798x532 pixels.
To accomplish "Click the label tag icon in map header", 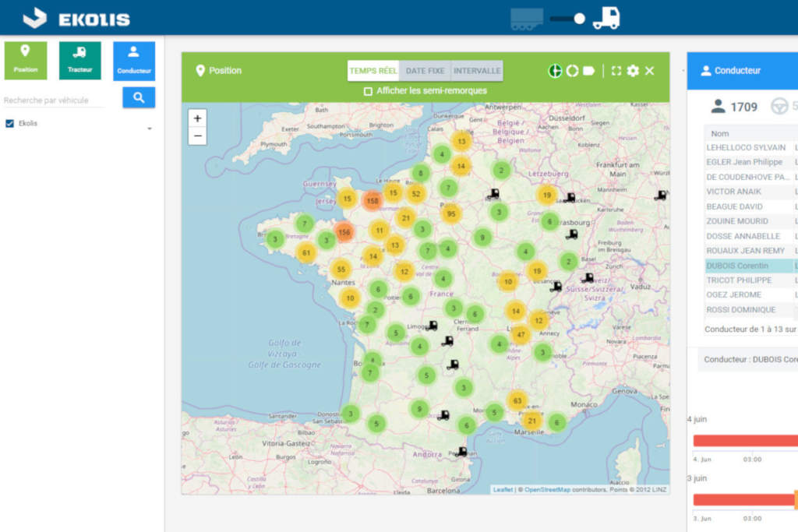I will click(x=589, y=71).
